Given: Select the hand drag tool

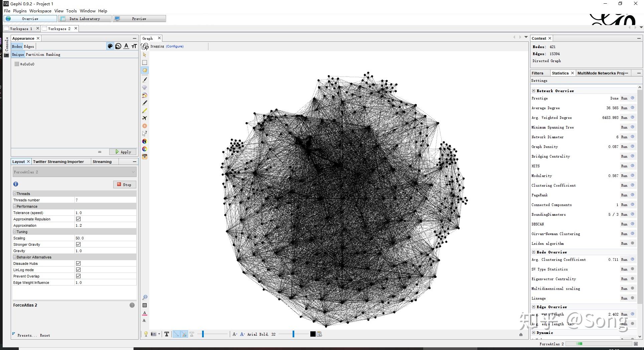Looking at the screenshot, I should [145, 70].
